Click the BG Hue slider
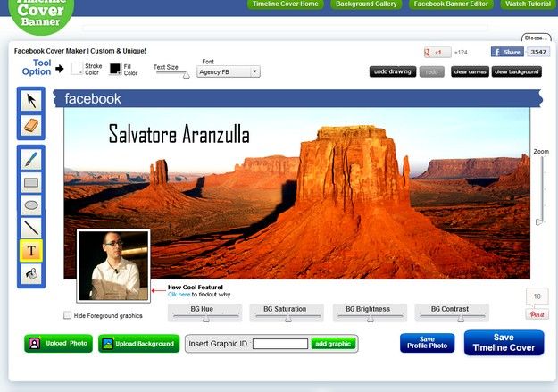The width and height of the screenshot is (558, 392). [x=205, y=316]
